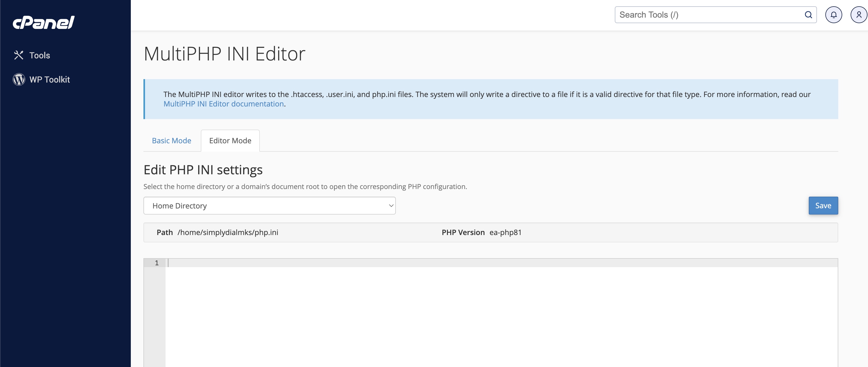The width and height of the screenshot is (868, 367).
Task: Click the WordPress icon for WP Toolkit
Action: coord(19,79)
